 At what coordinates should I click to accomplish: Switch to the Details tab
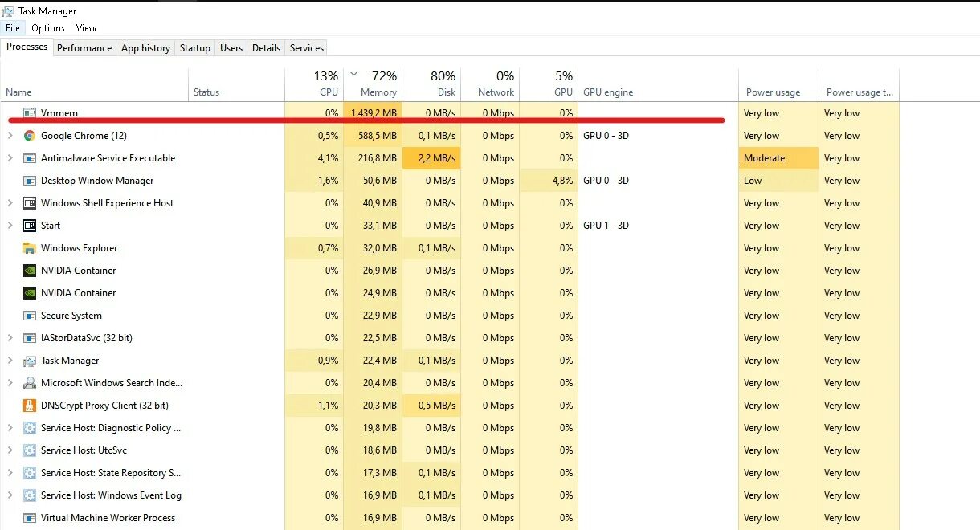click(266, 48)
